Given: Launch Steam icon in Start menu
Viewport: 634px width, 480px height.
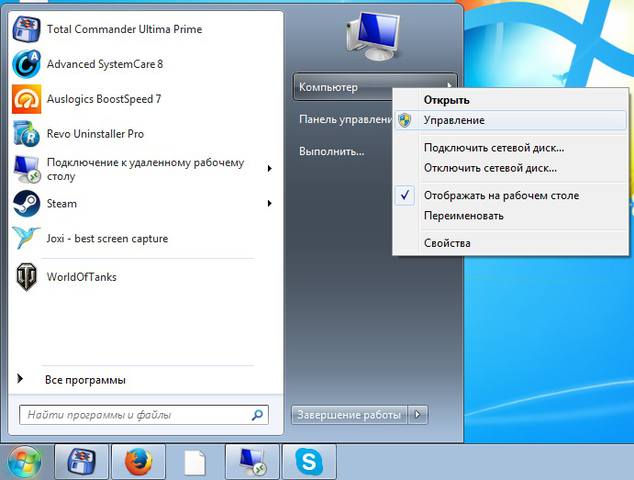Looking at the screenshot, I should [x=26, y=204].
